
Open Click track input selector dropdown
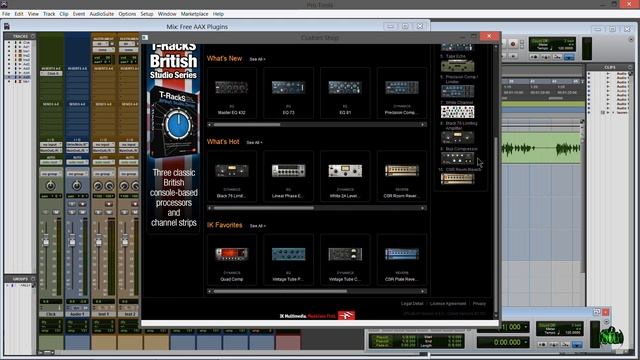coord(51,144)
